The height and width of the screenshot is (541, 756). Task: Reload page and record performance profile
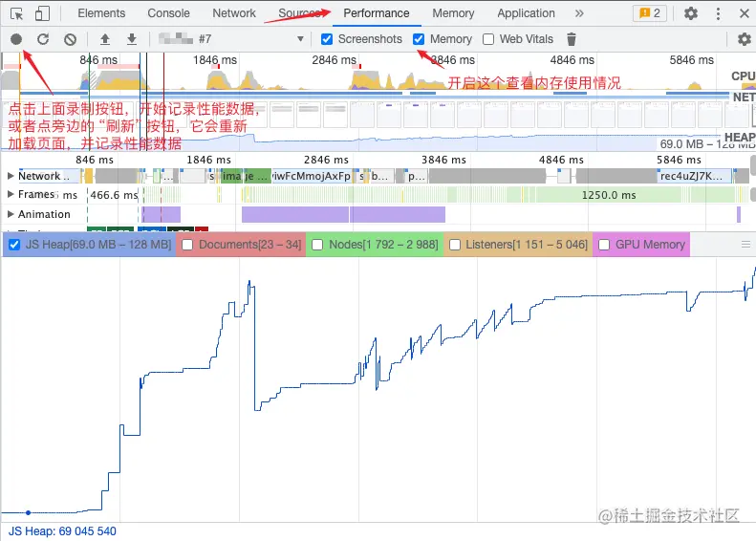[43, 39]
